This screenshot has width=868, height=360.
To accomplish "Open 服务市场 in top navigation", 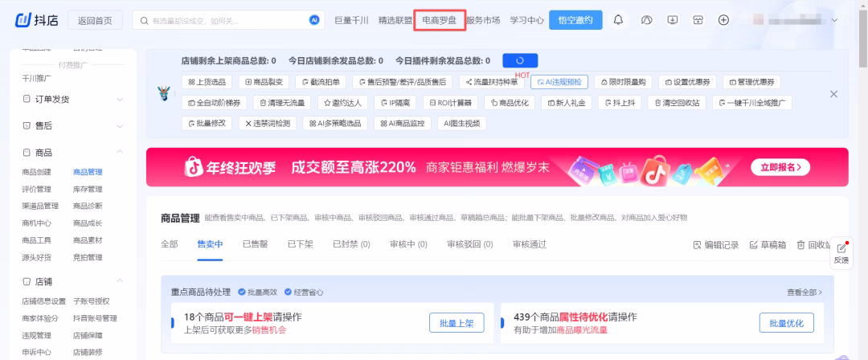I will (483, 21).
